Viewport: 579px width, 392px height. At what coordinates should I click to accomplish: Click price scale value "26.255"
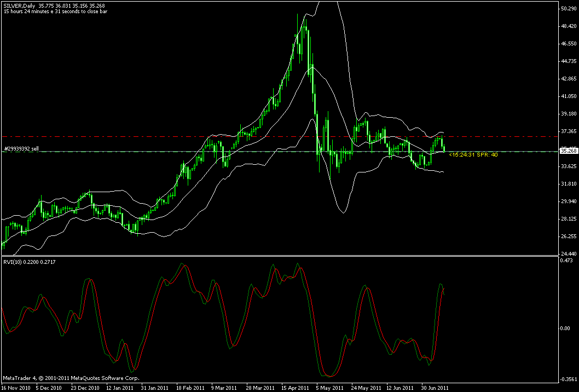(568, 236)
